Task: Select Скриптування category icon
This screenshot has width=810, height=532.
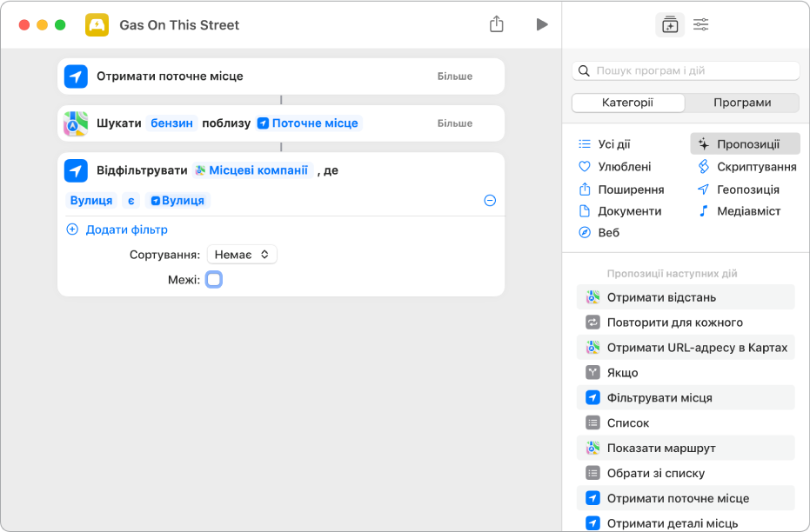Action: tap(703, 167)
